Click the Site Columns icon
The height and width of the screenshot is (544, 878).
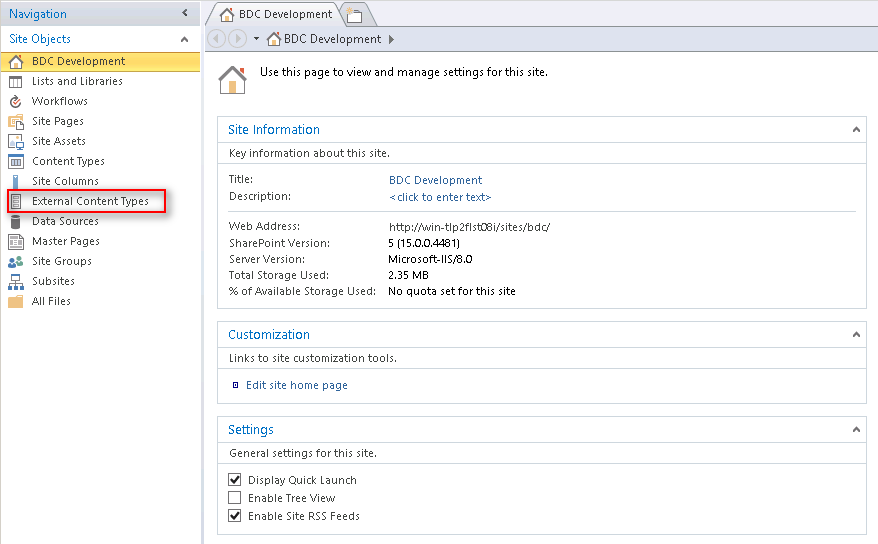[16, 181]
